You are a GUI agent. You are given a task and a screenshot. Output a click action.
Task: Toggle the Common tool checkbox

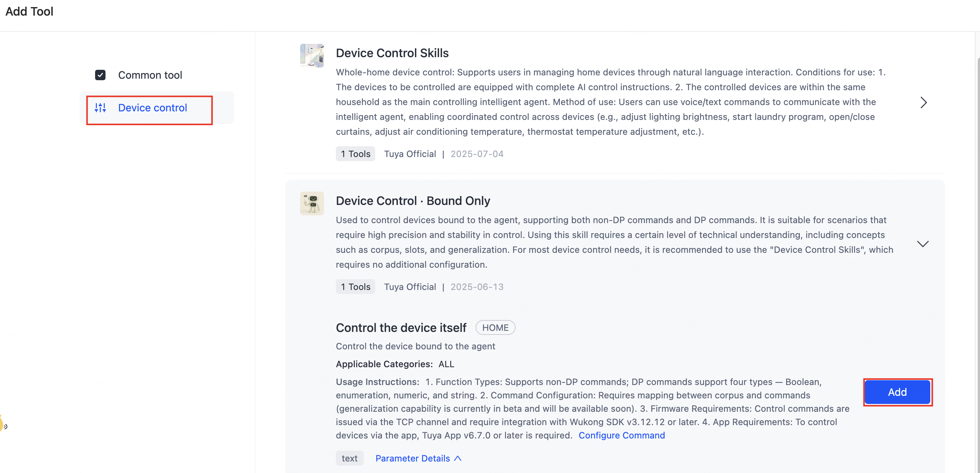pyautogui.click(x=100, y=75)
